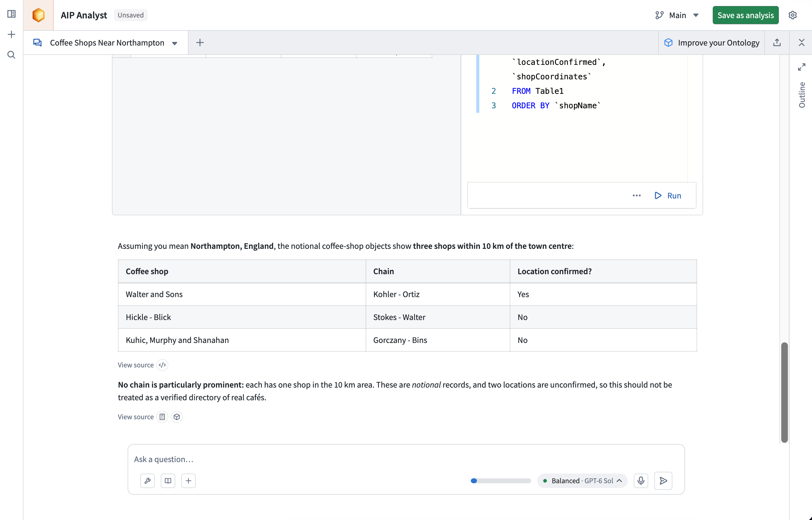
Task: Click the Unsaved status badge
Action: point(131,15)
